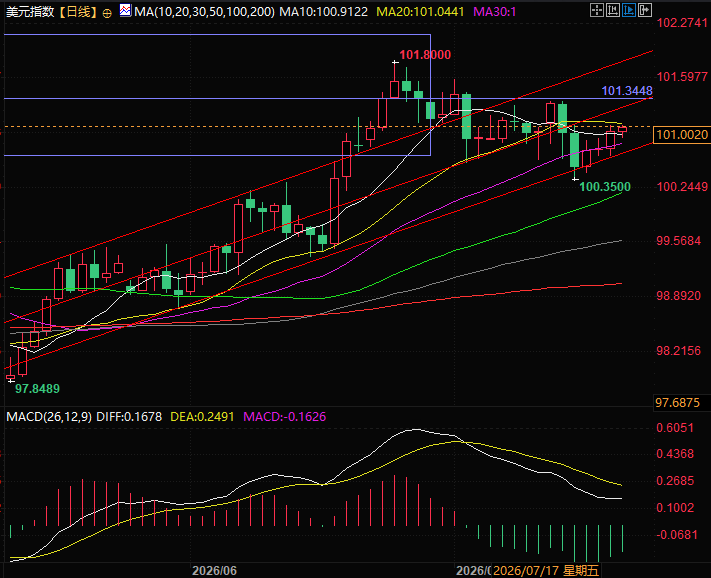Click the MA indicator chart icon
711x578 pixels.
125,10
